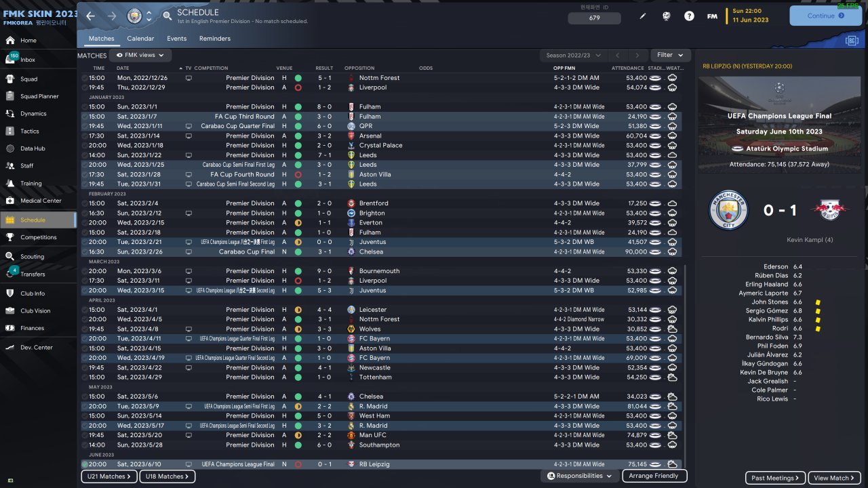This screenshot has width=868, height=488.
Task: Open the Responsibilities dropdown
Action: [x=579, y=476]
